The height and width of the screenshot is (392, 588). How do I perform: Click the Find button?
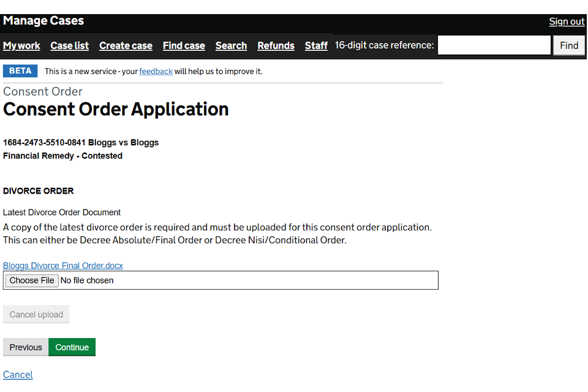click(x=569, y=45)
